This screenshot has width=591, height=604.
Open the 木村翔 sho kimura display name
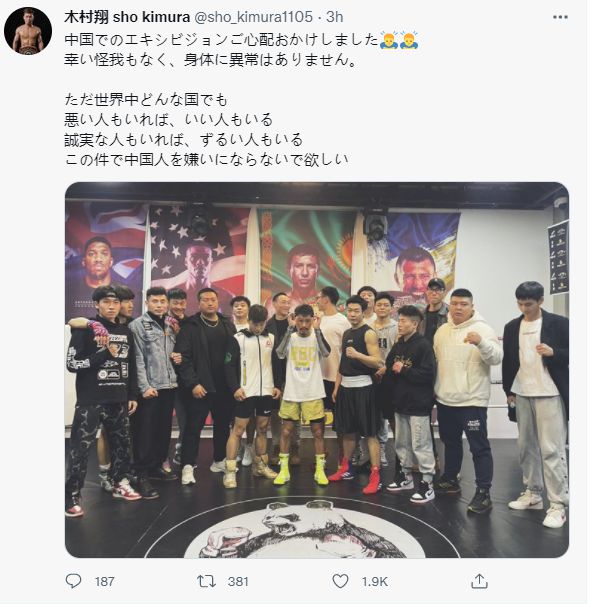click(x=127, y=17)
